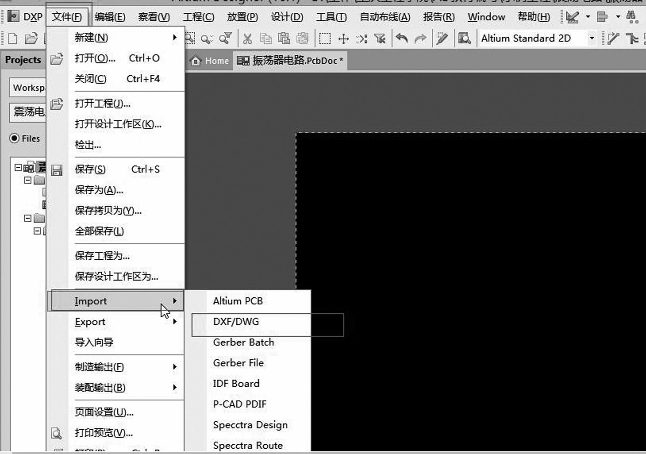
Task: Click the undo arrow icon
Action: pos(402,39)
